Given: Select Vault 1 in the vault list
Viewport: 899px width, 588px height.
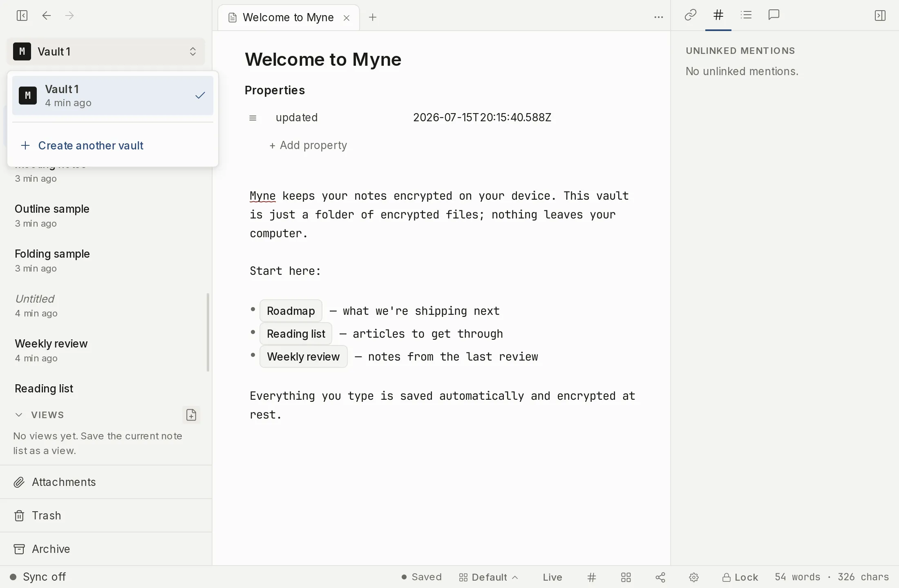Looking at the screenshot, I should (113, 96).
